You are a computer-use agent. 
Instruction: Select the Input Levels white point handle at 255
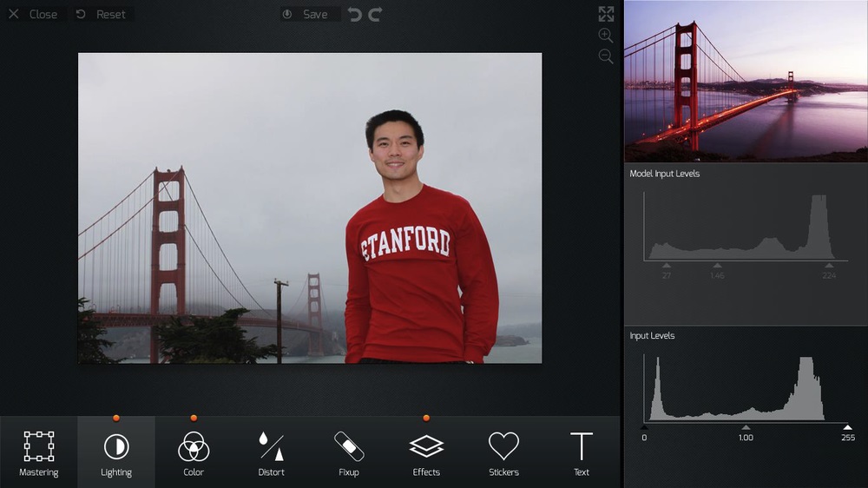(x=847, y=427)
